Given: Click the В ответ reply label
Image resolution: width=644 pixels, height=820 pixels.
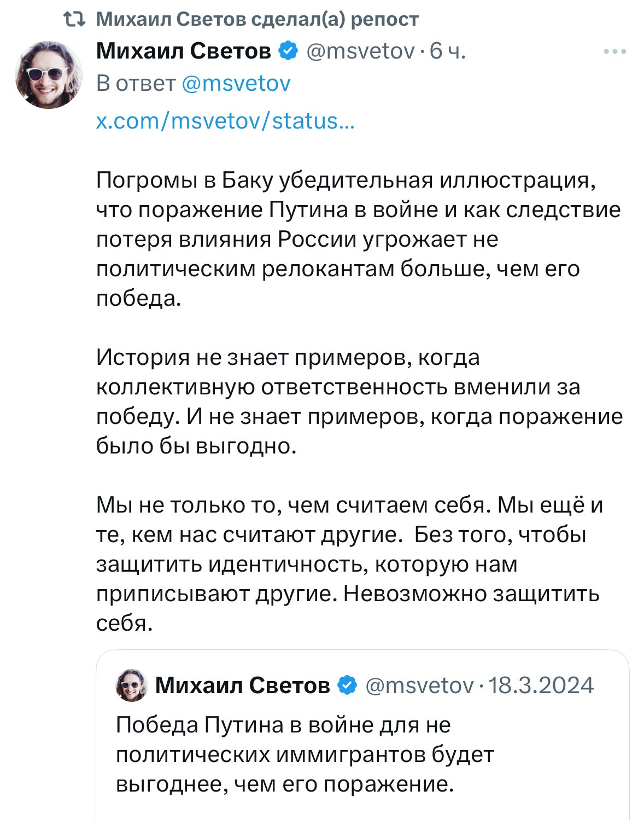Looking at the screenshot, I should [x=136, y=84].
